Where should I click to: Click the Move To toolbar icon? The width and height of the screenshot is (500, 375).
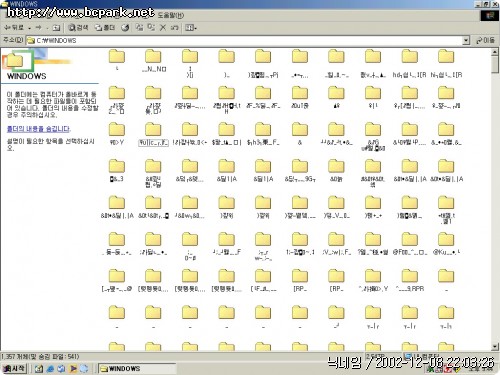(139, 28)
